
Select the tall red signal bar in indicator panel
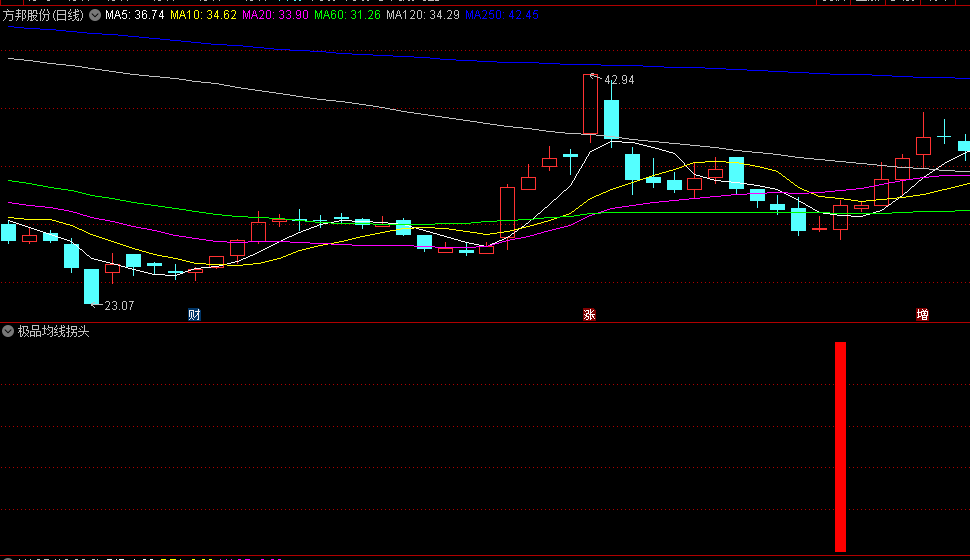[x=840, y=447]
